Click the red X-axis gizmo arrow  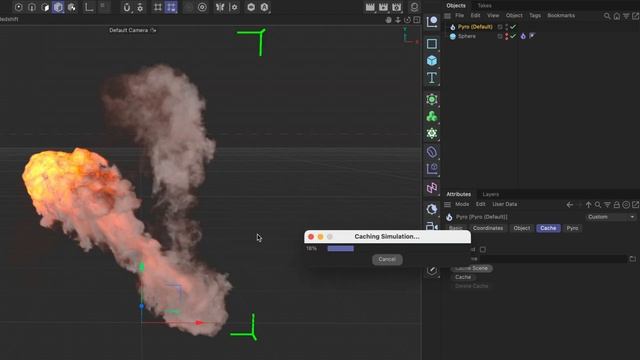click(200, 322)
